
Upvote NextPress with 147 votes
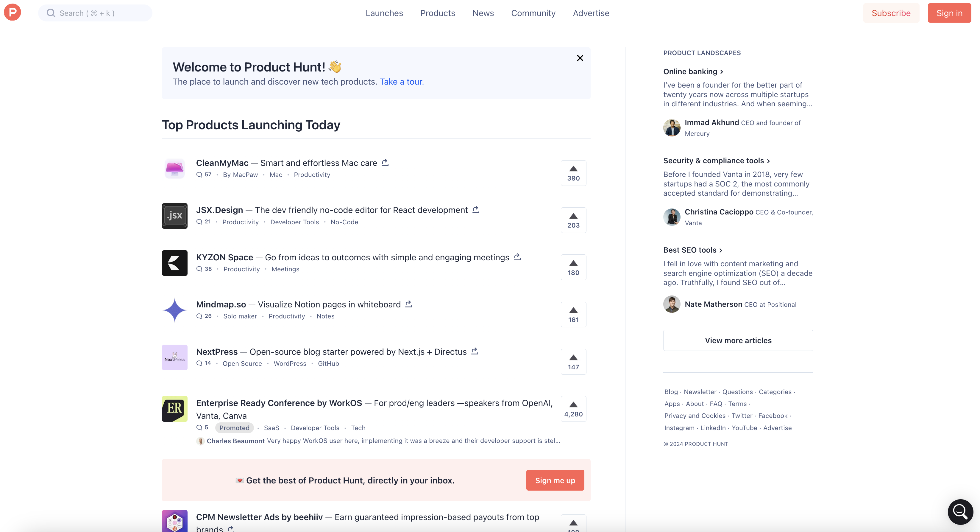[x=573, y=362]
